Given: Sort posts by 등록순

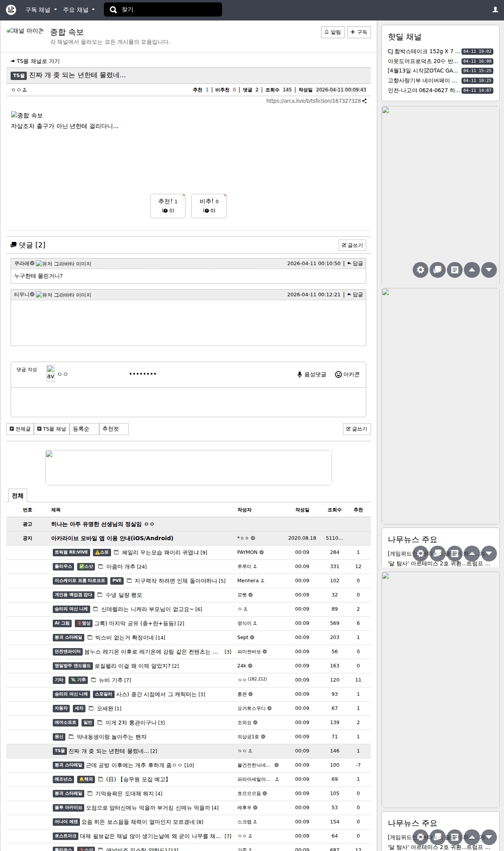Looking at the screenshot, I should (x=84, y=429).
